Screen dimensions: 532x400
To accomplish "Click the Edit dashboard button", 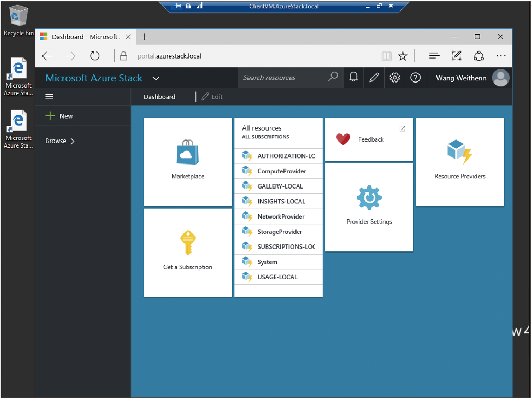I will tap(212, 97).
